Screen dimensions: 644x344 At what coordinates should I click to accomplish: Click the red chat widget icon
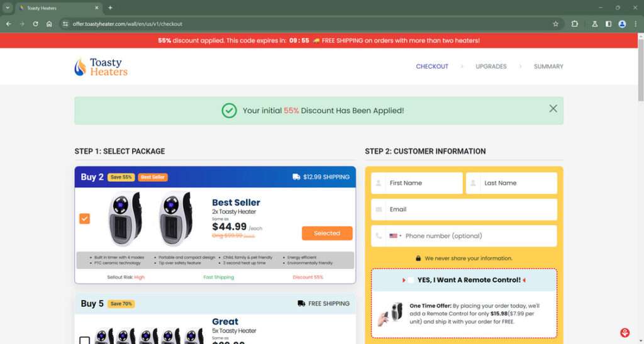(625, 333)
